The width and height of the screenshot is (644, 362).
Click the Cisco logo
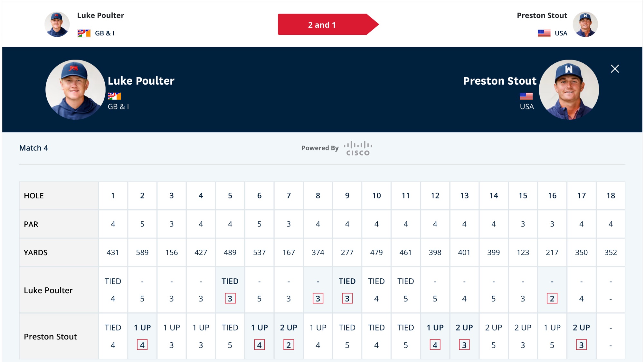click(358, 148)
